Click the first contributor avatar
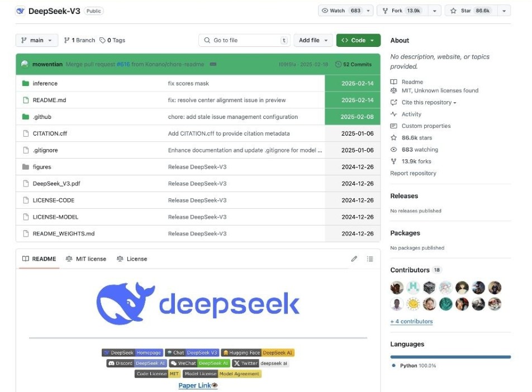Viewport: 532px width, 392px height. tap(397, 288)
